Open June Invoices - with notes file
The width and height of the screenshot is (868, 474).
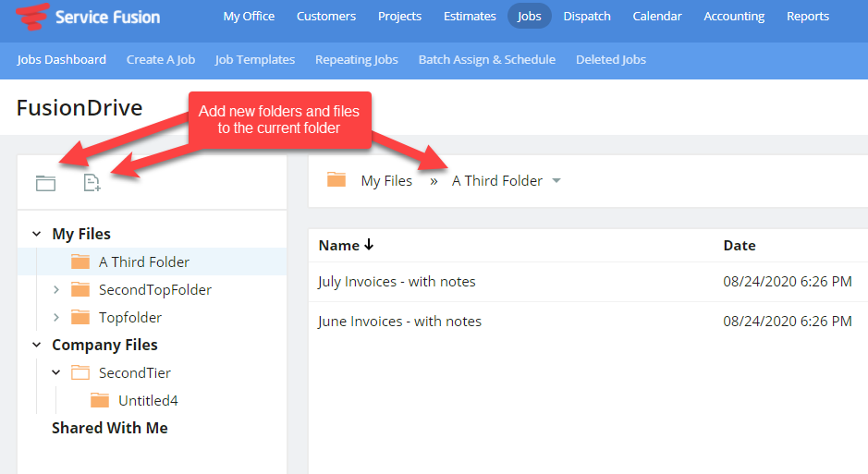(399, 322)
